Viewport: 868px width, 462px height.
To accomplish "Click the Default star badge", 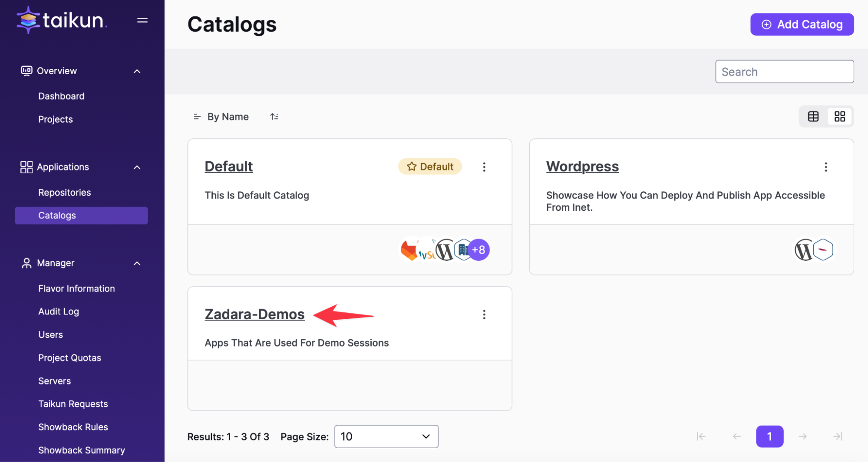I will pyautogui.click(x=430, y=167).
